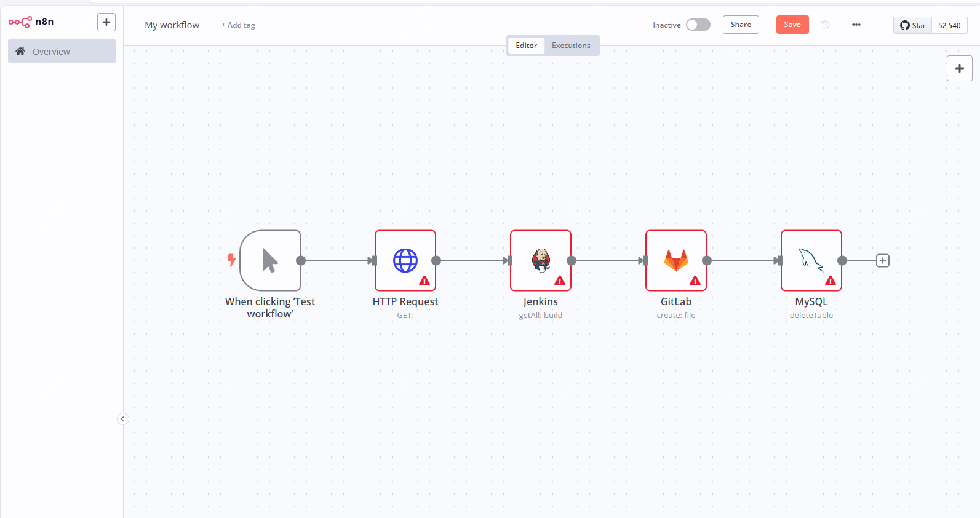Collapse the left sidebar
This screenshot has height=518, width=980.
point(122,419)
